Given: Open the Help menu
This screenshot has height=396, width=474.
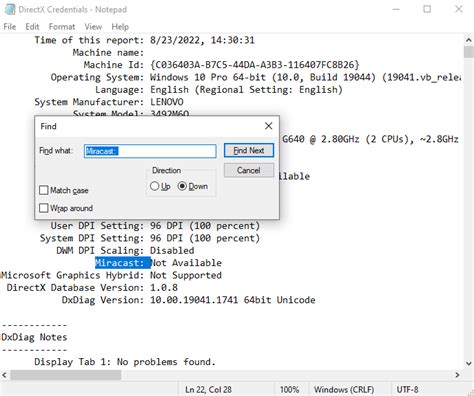Looking at the screenshot, I should [120, 27].
